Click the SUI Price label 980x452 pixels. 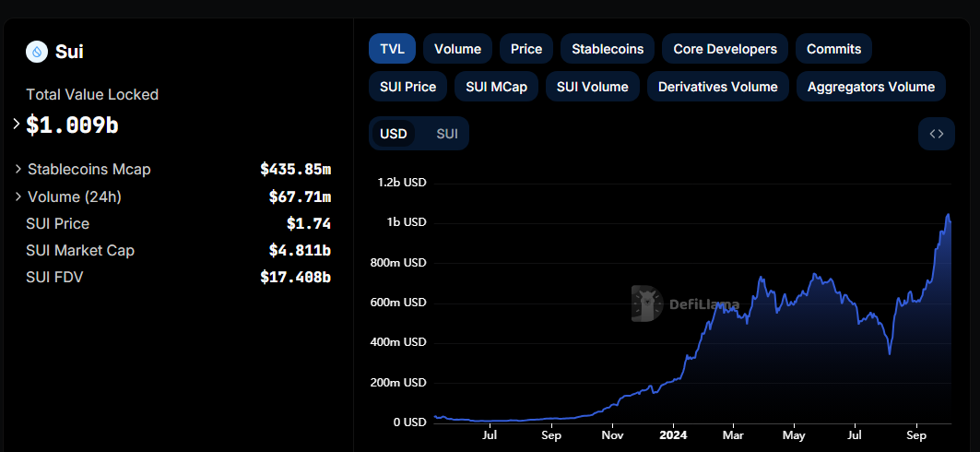click(x=57, y=224)
